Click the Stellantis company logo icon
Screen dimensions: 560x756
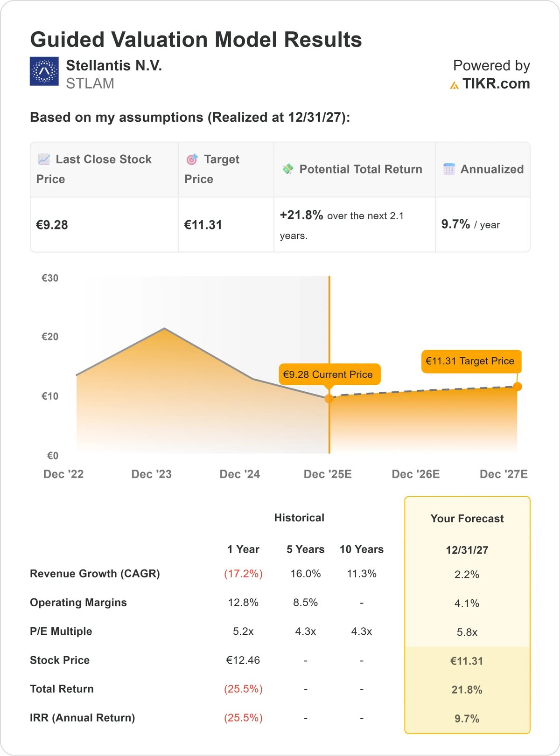tap(44, 71)
